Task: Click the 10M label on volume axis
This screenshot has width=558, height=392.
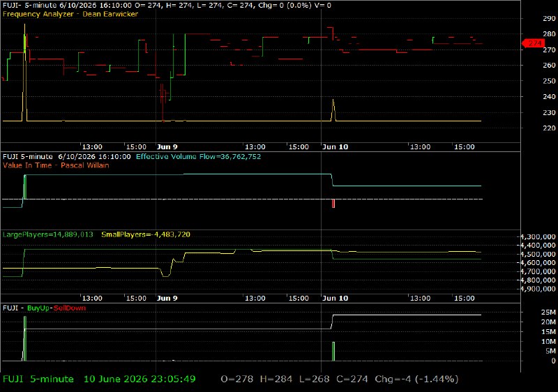Action: click(x=548, y=342)
